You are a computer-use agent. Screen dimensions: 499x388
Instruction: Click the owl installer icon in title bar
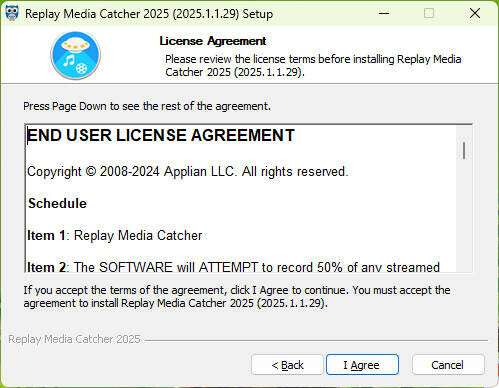[12, 14]
